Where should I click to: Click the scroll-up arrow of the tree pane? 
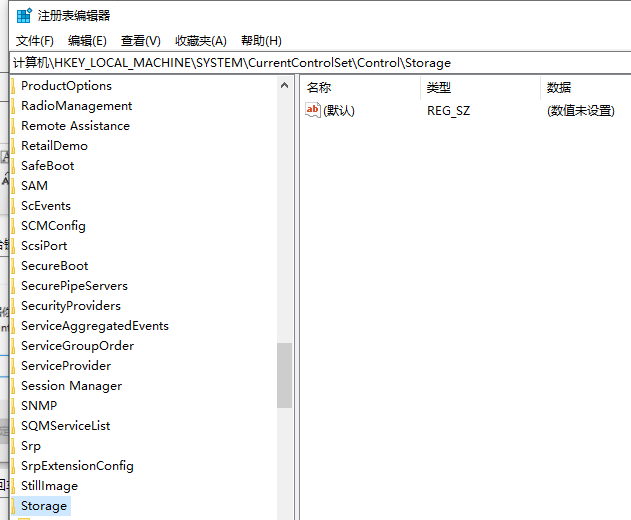(285, 86)
